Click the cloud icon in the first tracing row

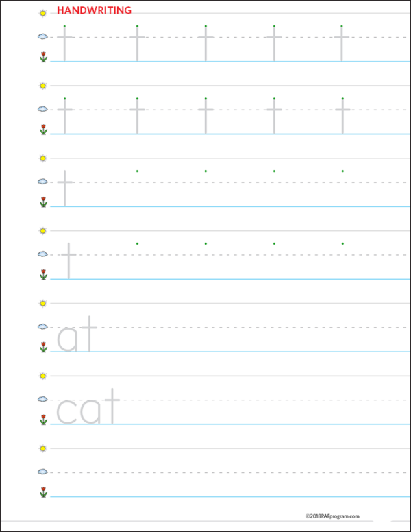42,36
